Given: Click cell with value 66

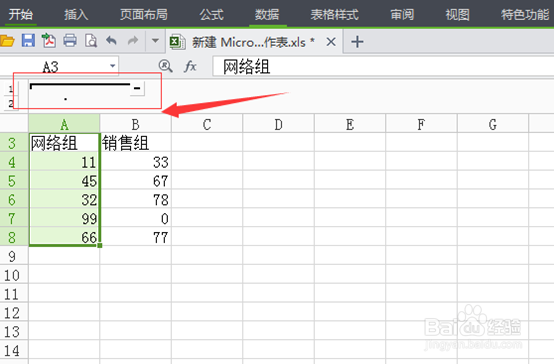Looking at the screenshot, I should 64,237.
